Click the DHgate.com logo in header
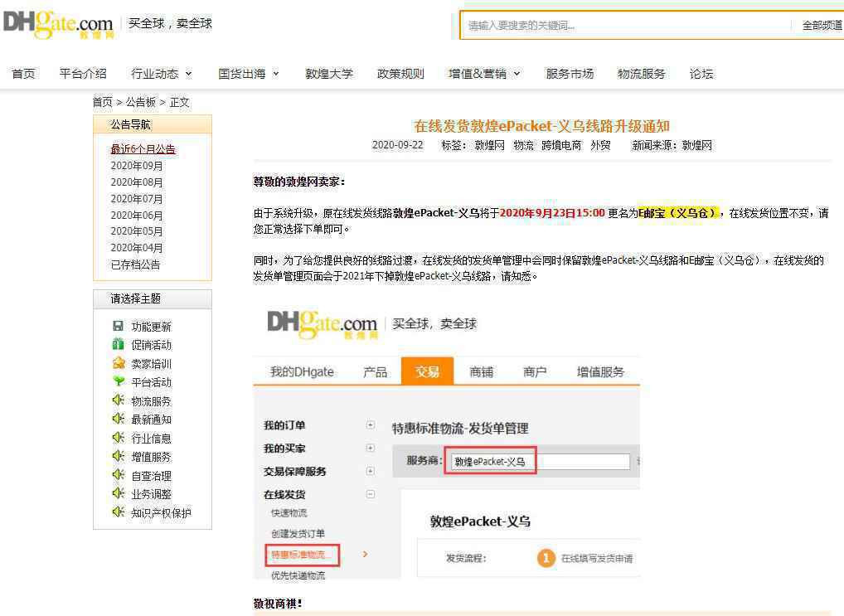The width and height of the screenshot is (844, 616). [58, 24]
